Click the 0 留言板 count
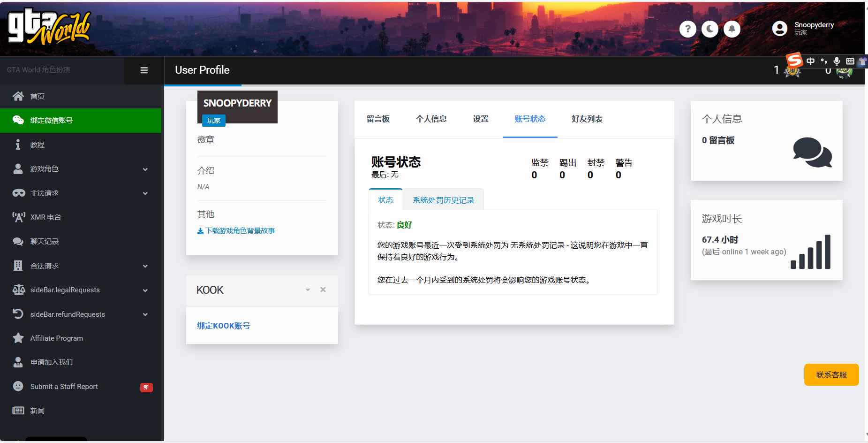868x443 pixels. pos(718,140)
